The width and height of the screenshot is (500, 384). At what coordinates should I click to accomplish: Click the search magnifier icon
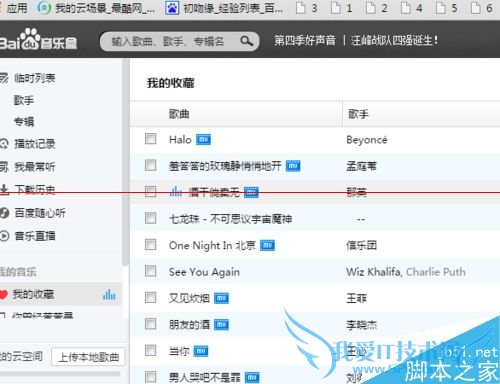(247, 41)
